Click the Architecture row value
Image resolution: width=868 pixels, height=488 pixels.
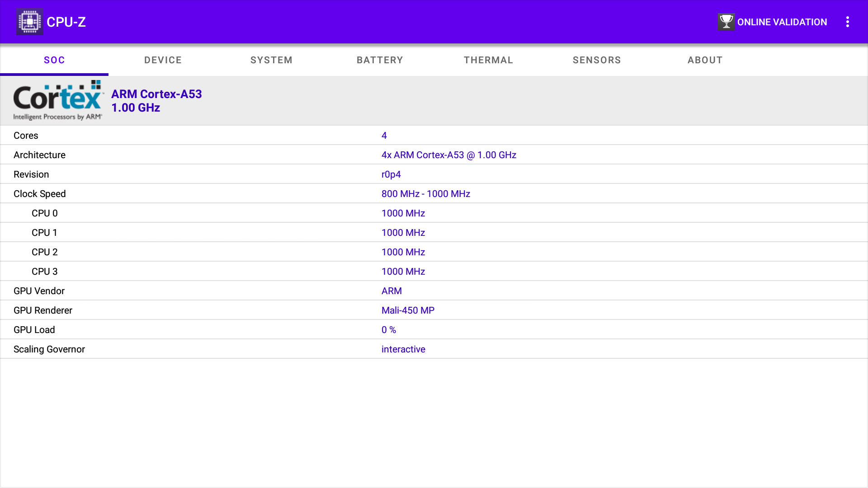click(x=448, y=155)
